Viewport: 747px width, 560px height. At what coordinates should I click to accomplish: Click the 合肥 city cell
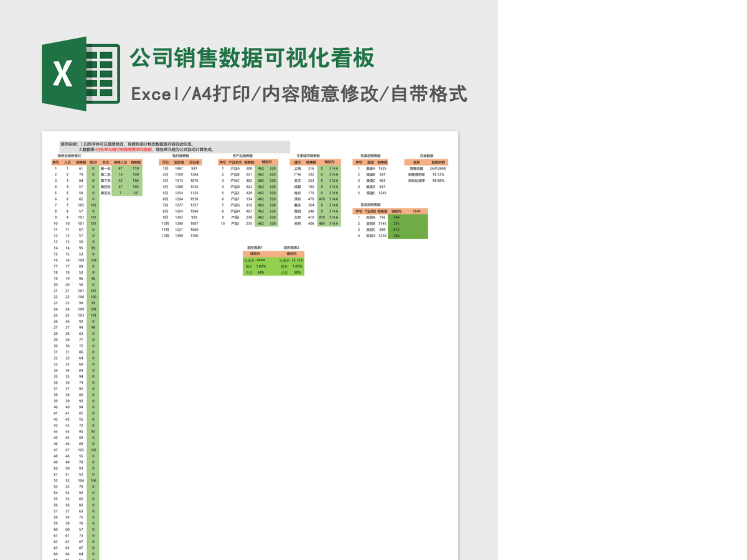pyautogui.click(x=298, y=223)
